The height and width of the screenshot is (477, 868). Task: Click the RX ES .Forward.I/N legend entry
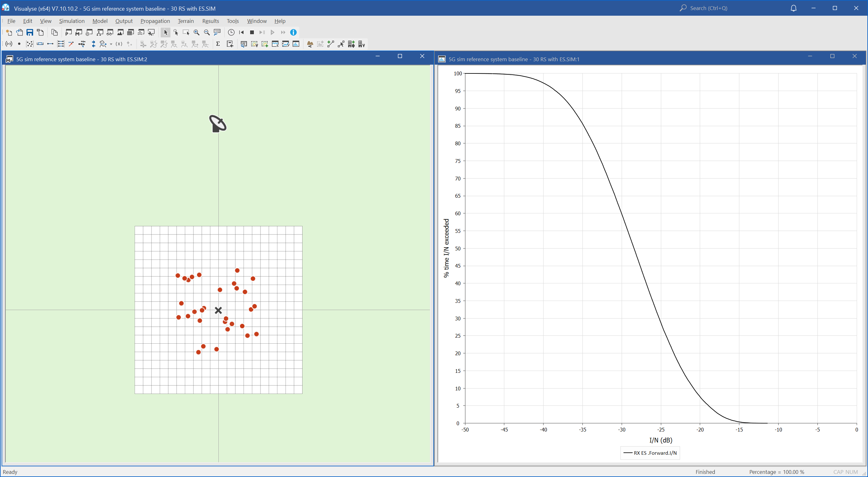650,453
